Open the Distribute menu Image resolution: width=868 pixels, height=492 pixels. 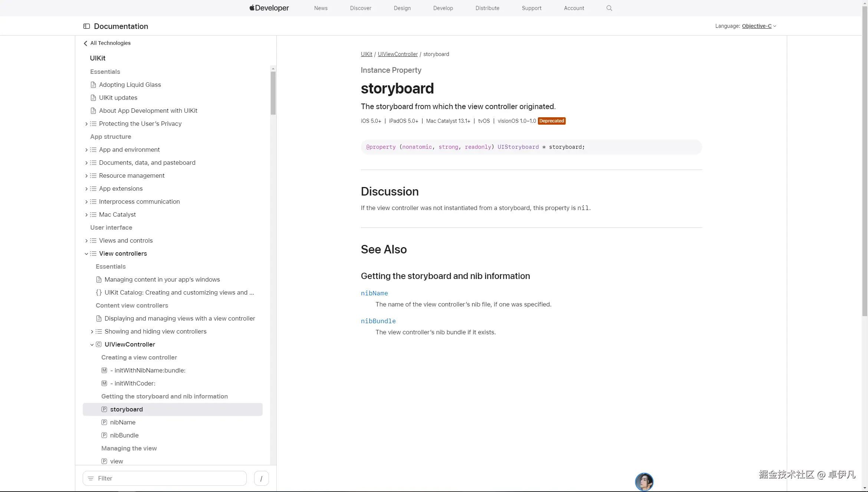487,8
